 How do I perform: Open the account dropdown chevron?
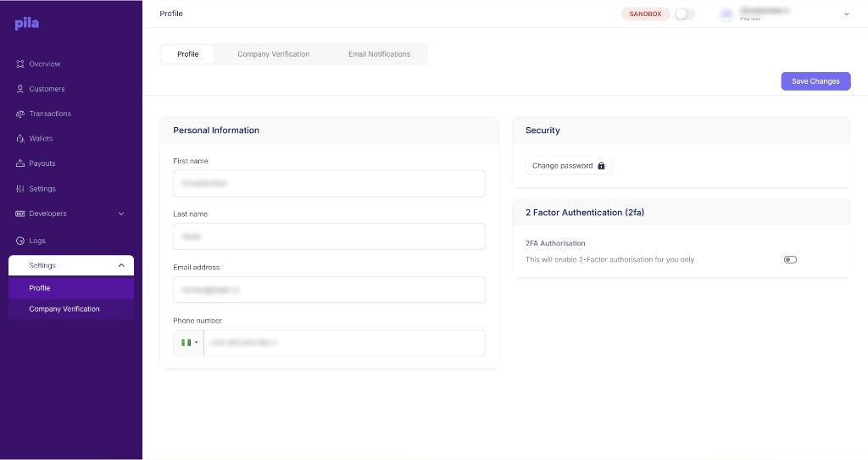tap(847, 14)
